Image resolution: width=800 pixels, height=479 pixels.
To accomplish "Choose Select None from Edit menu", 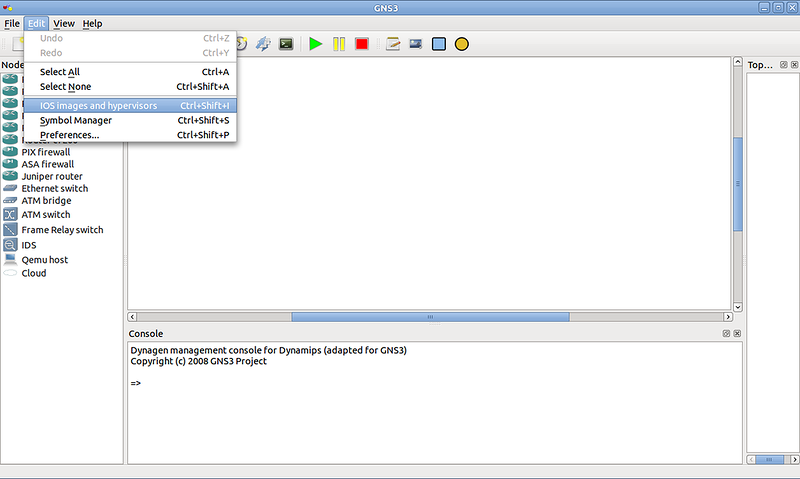I will point(130,87).
